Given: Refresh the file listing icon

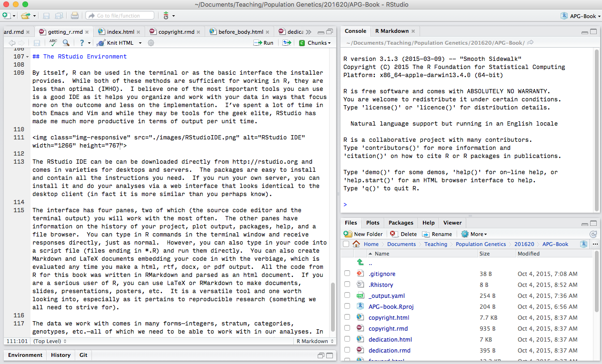Looking at the screenshot, I should coord(593,234).
